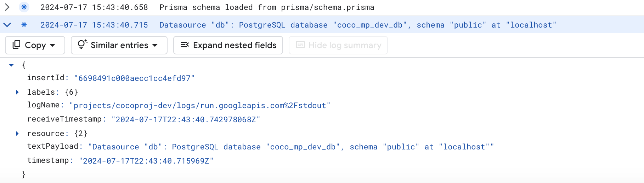Expand the Prisma schema loaded log entry
This screenshot has width=644, height=183.
click(x=7, y=7)
